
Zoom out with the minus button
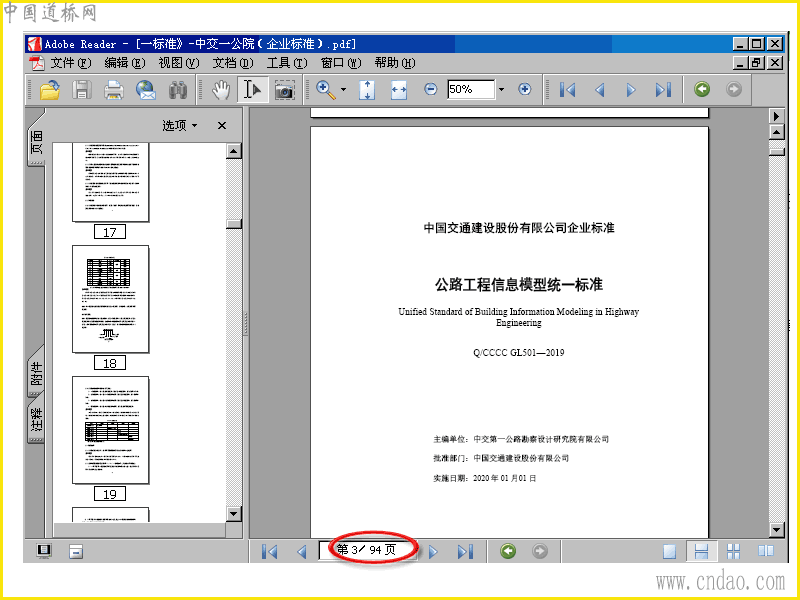coord(431,89)
